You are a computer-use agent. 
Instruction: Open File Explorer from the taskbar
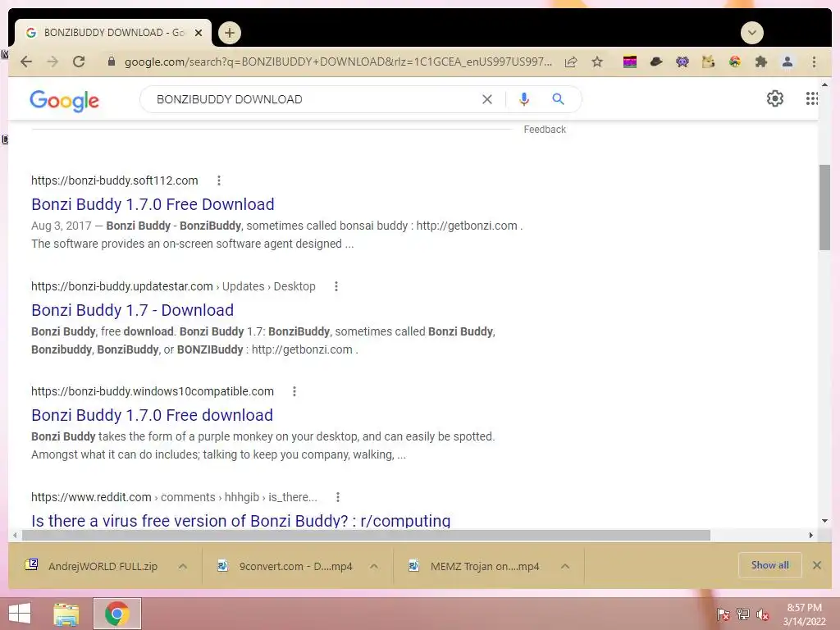[66, 614]
